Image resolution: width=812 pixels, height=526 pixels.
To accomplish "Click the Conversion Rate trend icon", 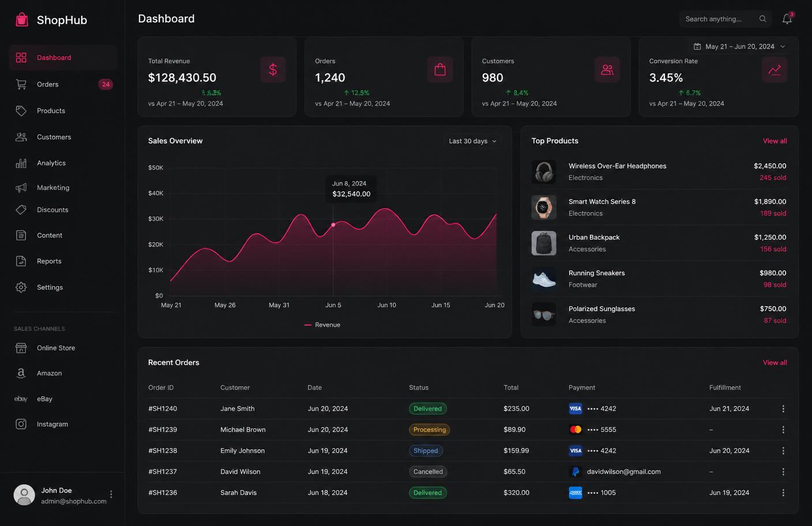I will point(775,70).
